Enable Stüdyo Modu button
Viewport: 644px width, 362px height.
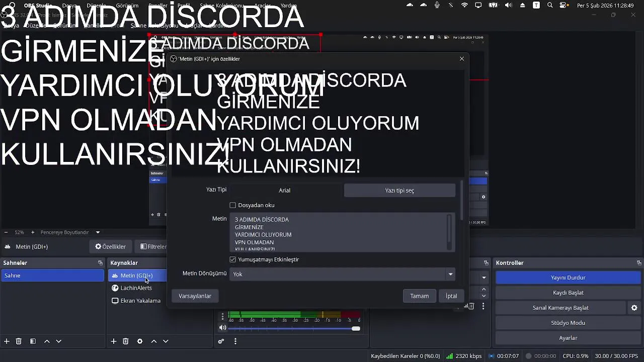point(568,323)
